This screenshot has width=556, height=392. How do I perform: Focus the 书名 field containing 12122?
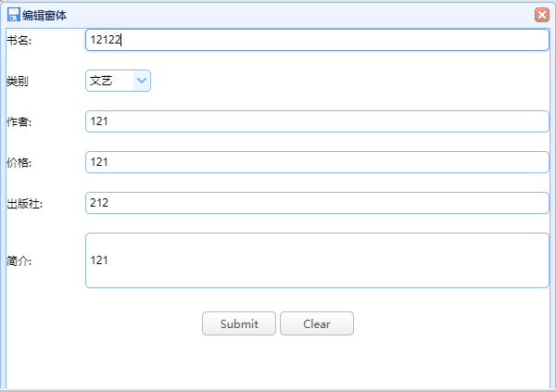tap(317, 40)
